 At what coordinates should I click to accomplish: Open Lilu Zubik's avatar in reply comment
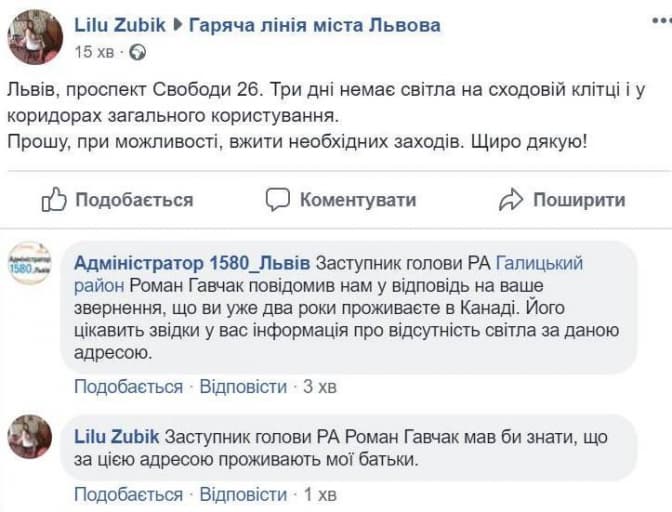coord(30,437)
